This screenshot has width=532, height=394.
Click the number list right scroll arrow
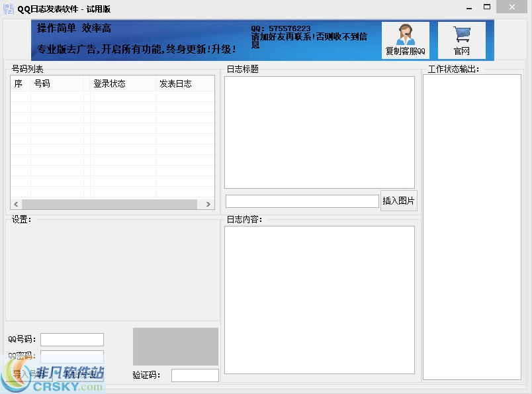[208, 204]
